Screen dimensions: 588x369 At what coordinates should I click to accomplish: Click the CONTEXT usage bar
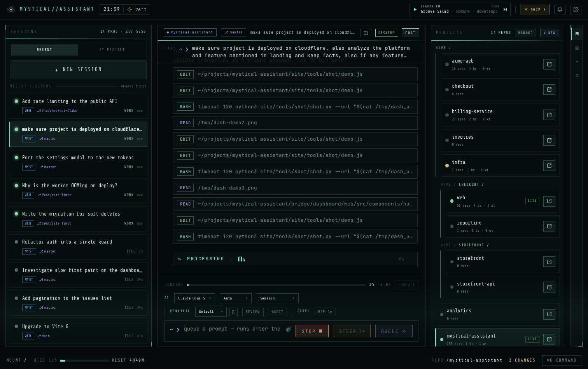pos(276,285)
